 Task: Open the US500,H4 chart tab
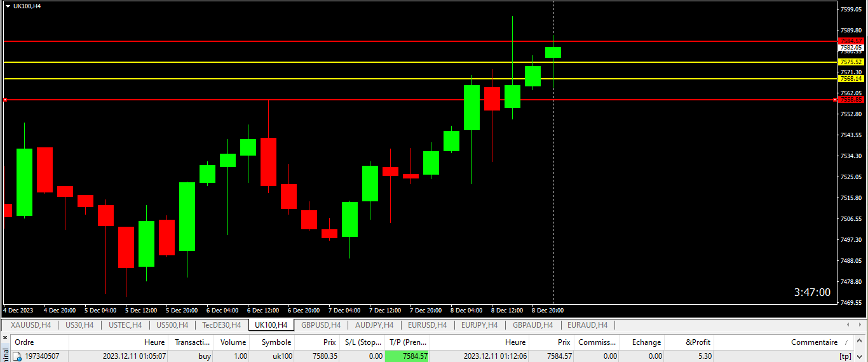(172, 325)
